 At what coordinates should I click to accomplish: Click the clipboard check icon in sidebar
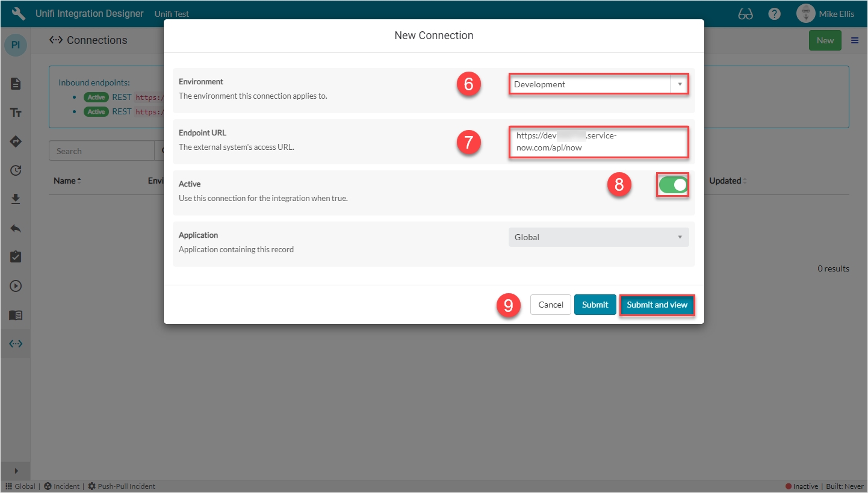(x=16, y=257)
